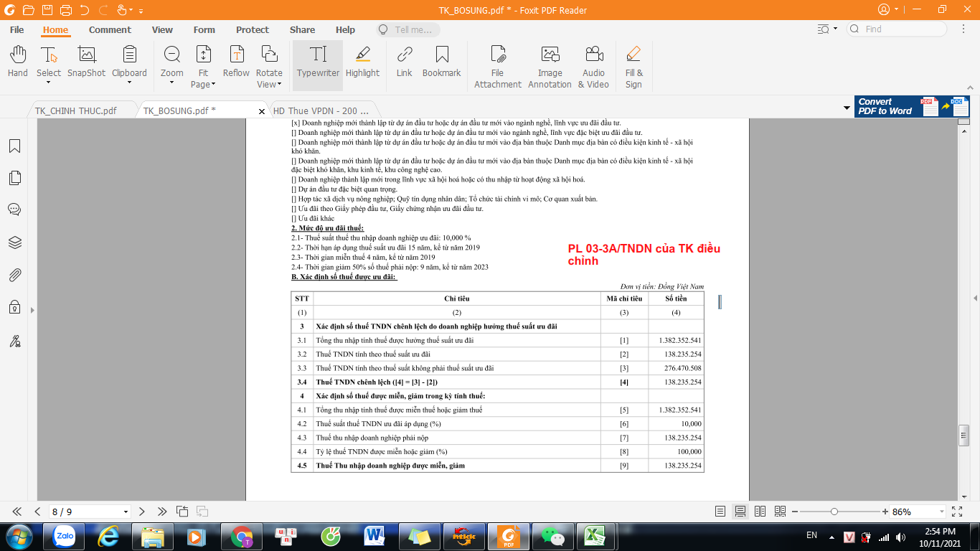The height and width of the screenshot is (551, 980).
Task: Expand the page number dropdown
Action: point(126,512)
